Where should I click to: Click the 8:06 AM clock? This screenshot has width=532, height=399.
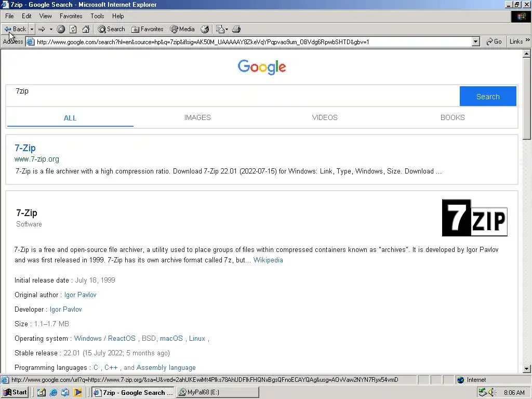(514, 393)
